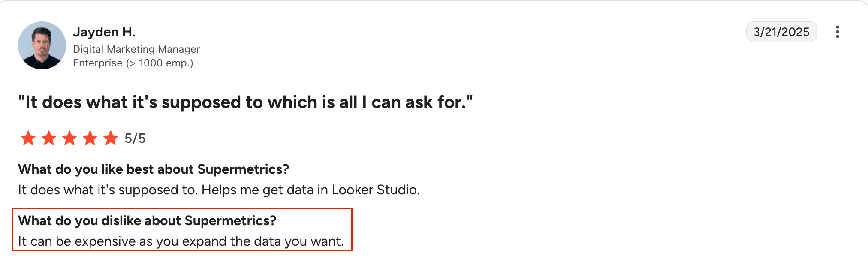Click the first rating star
The image size is (868, 259).
click(28, 138)
